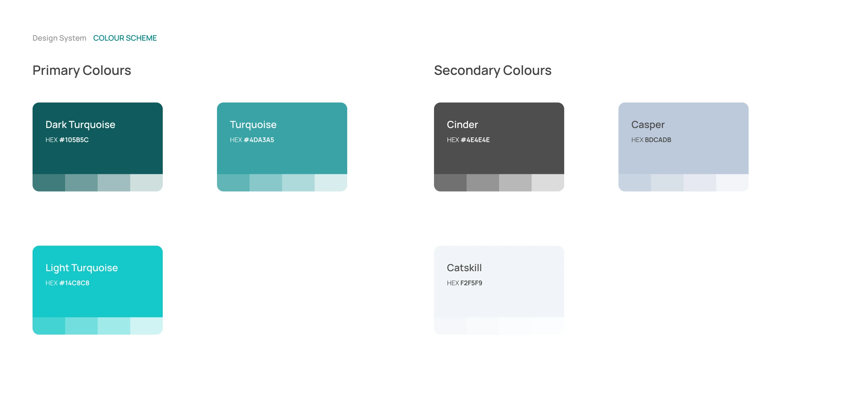Pick the darkest tint under Turquoise card
The image size is (868, 410).
(x=233, y=183)
